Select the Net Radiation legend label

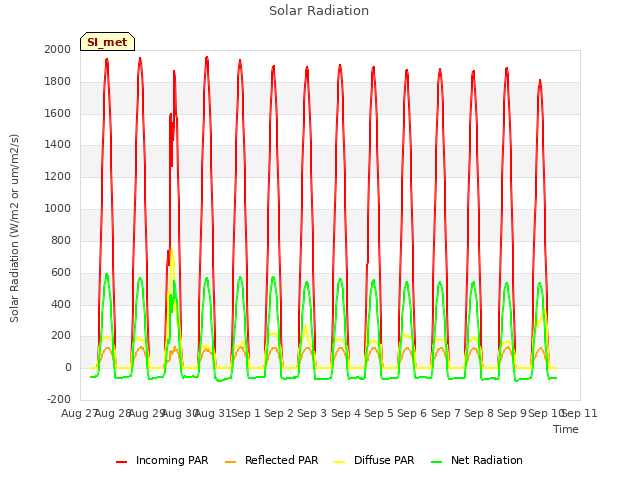click(487, 460)
